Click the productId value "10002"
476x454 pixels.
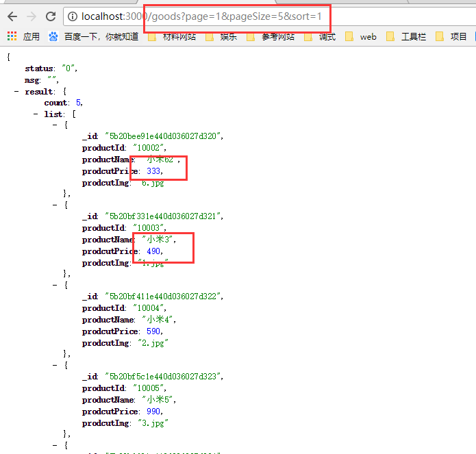pyautogui.click(x=149, y=148)
